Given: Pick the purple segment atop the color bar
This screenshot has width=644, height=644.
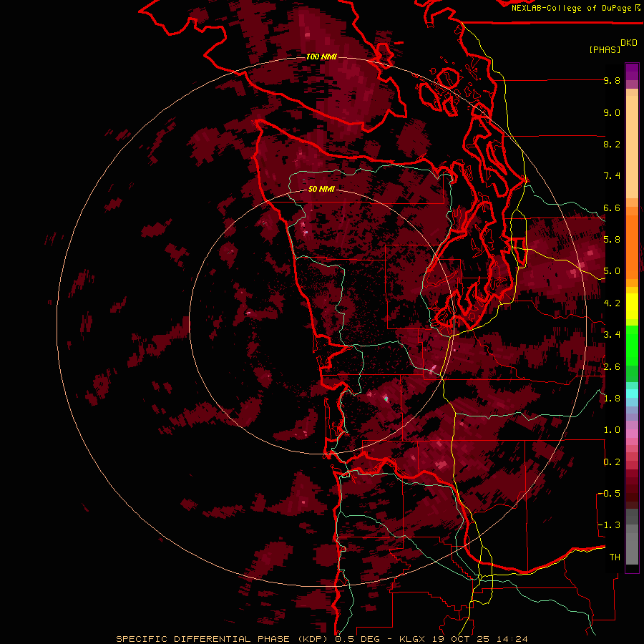Looking at the screenshot, I should tap(632, 72).
